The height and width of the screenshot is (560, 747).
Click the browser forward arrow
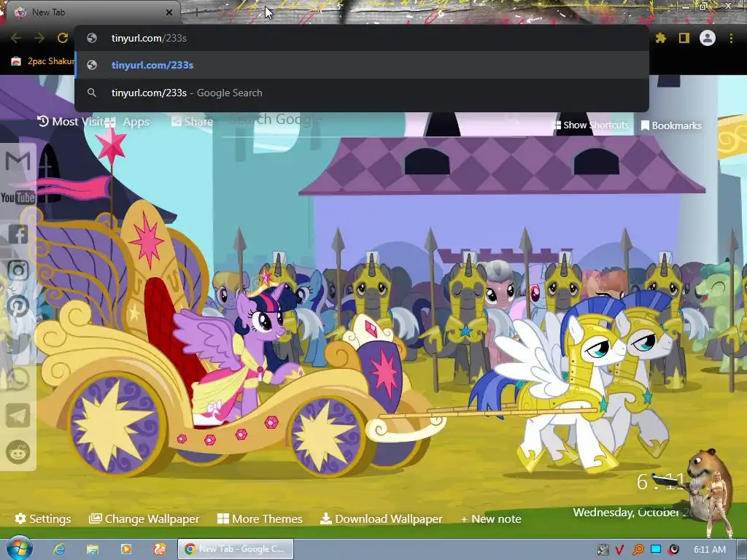[x=39, y=38]
